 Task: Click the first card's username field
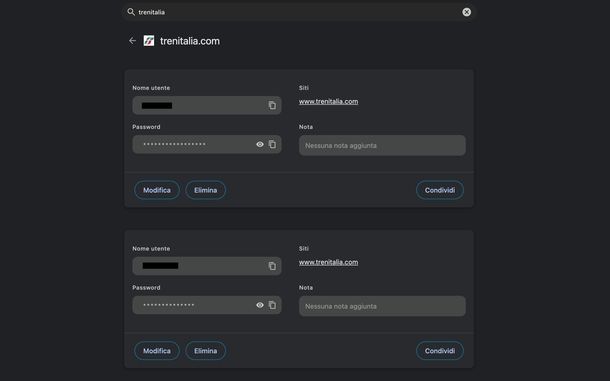[207, 105]
